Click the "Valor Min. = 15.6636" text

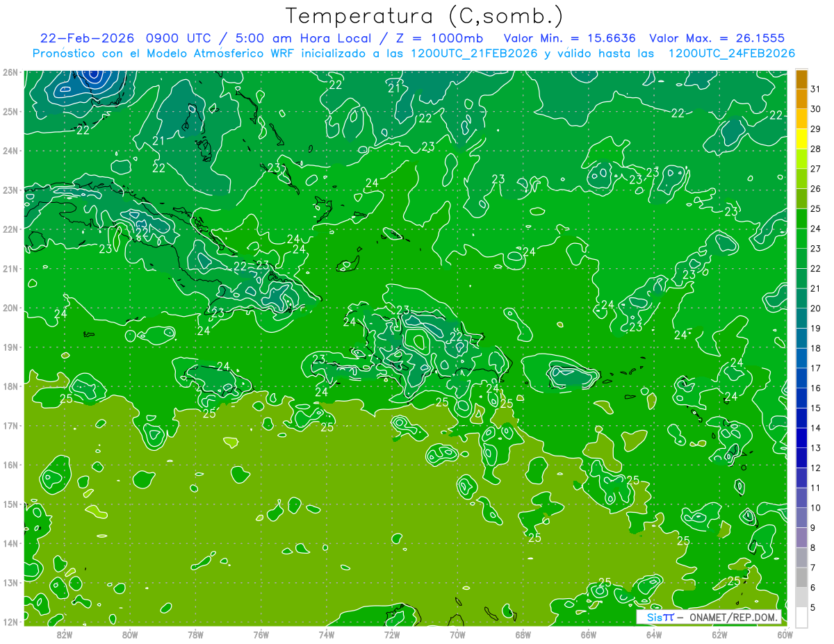tap(569, 38)
